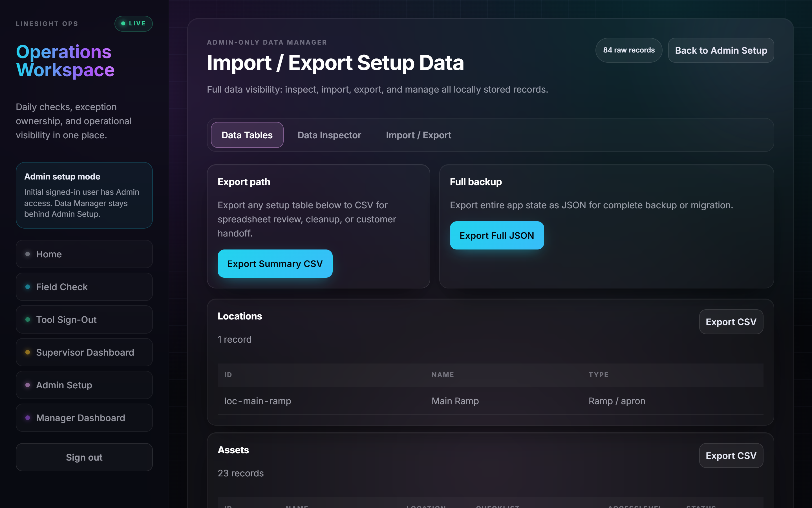Switch to the Data Tables tab

coord(247,135)
